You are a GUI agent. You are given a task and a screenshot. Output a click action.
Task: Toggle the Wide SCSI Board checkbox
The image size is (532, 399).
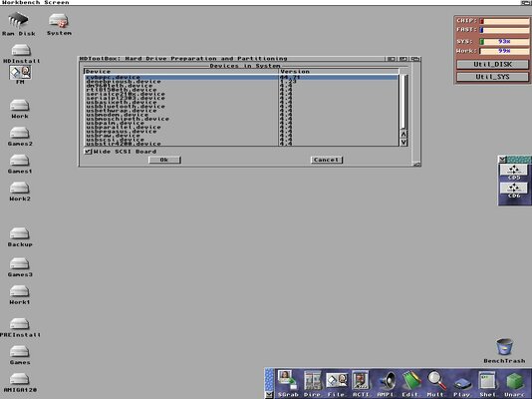tap(89, 152)
